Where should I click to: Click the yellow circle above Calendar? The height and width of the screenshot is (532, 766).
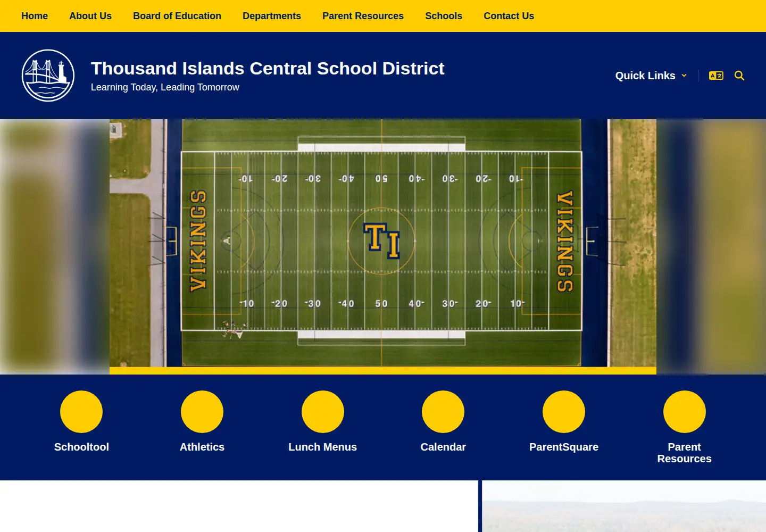(x=443, y=412)
